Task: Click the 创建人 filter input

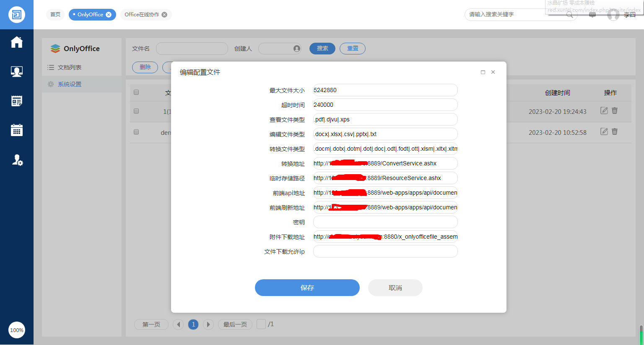Action: (280, 49)
